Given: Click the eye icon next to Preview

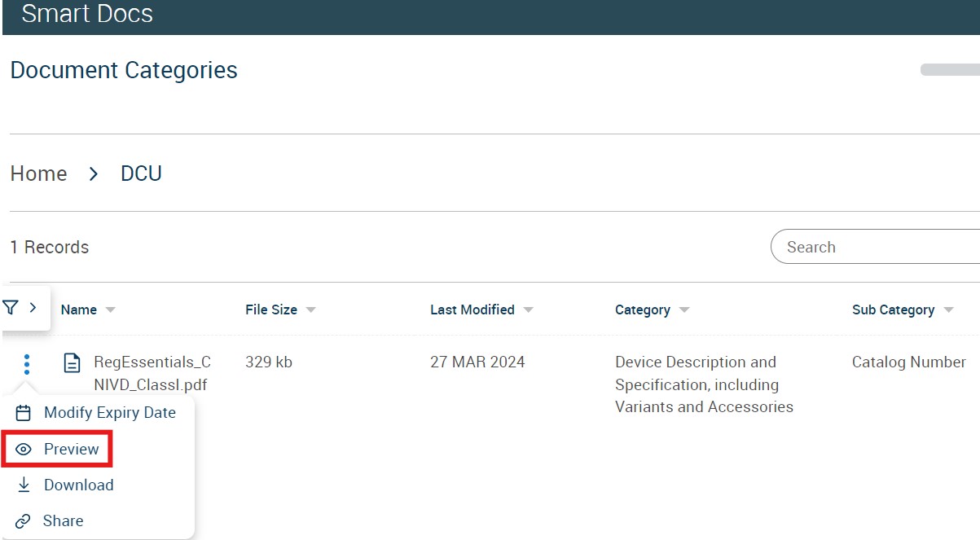Looking at the screenshot, I should pos(24,450).
